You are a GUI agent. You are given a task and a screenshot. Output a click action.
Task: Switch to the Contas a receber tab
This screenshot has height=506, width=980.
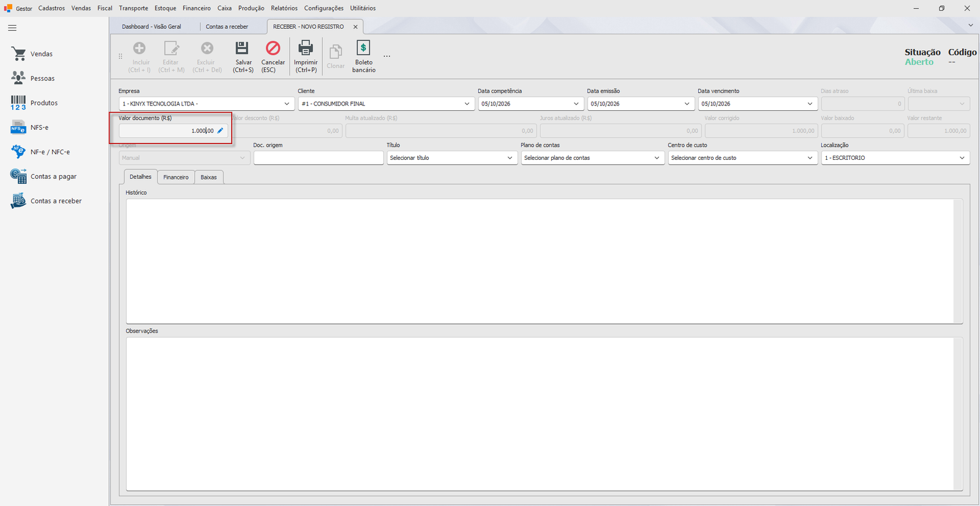(227, 27)
